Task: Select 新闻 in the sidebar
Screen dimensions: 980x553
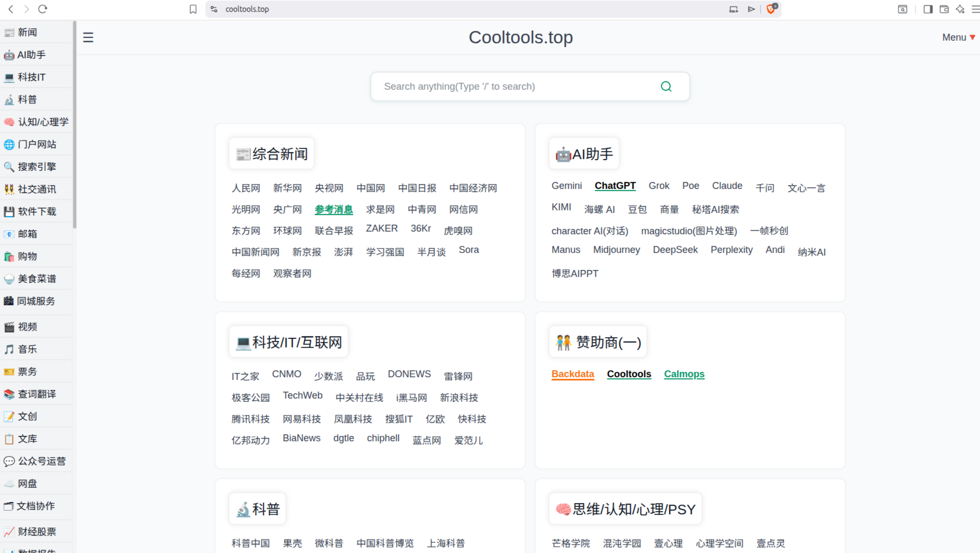Action: (36, 32)
